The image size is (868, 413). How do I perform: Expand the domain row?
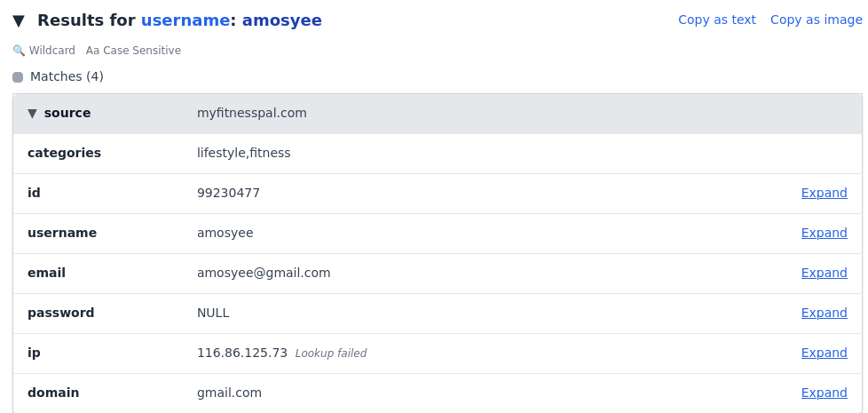[x=824, y=393]
